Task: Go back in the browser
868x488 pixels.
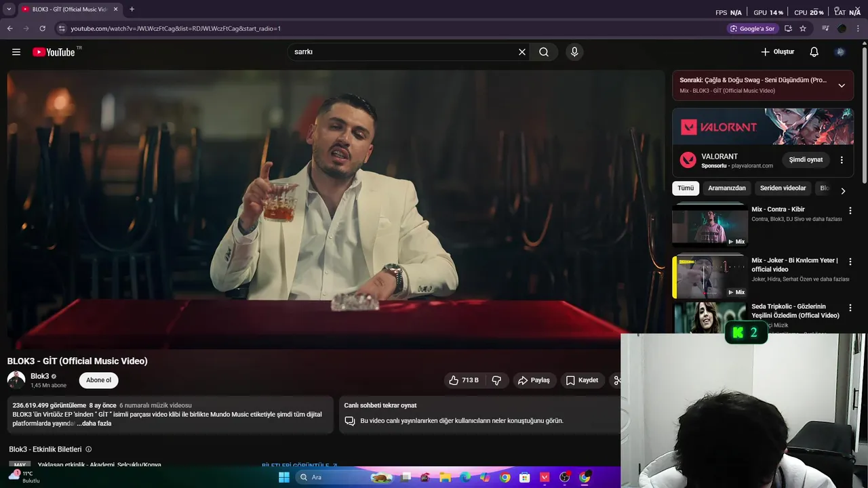Action: click(9, 28)
